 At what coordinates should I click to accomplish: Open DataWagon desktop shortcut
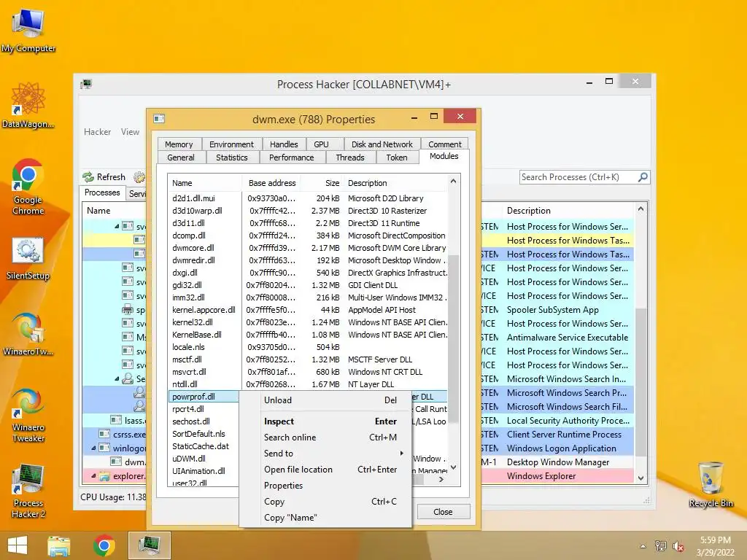click(28, 105)
